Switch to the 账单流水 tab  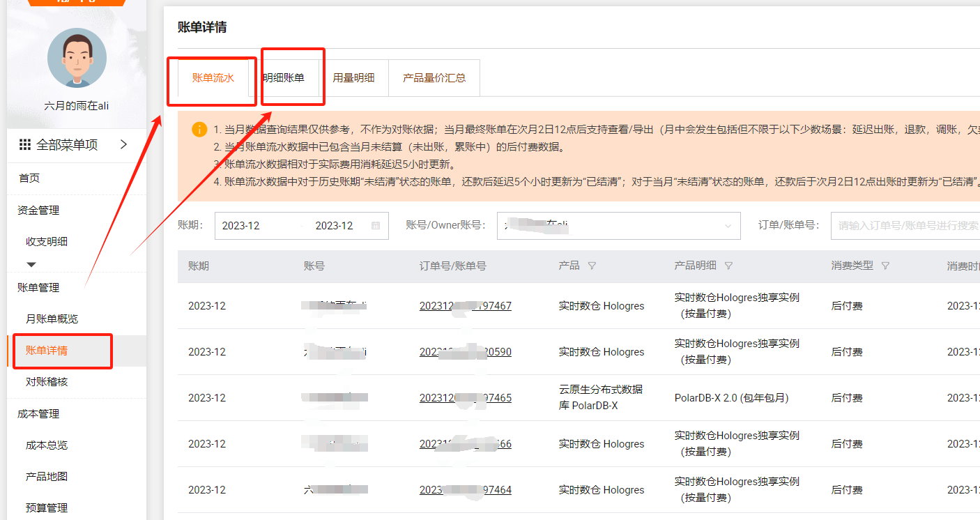(x=213, y=78)
